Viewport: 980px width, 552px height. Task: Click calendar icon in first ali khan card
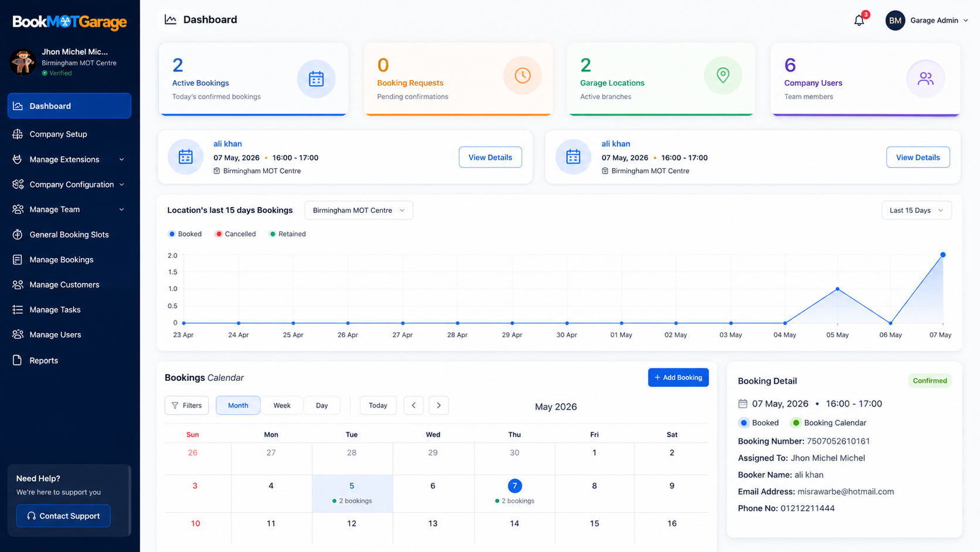pos(186,157)
